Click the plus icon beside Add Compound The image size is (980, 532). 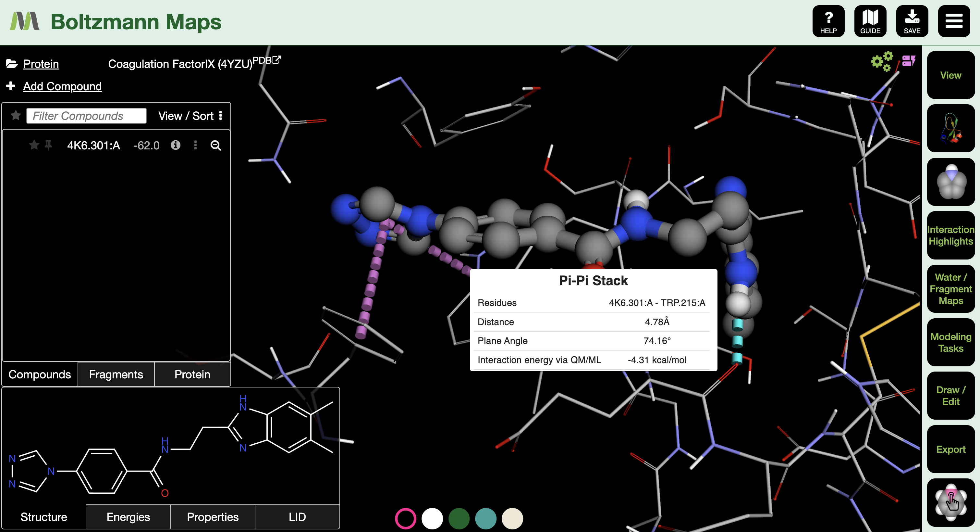[11, 86]
